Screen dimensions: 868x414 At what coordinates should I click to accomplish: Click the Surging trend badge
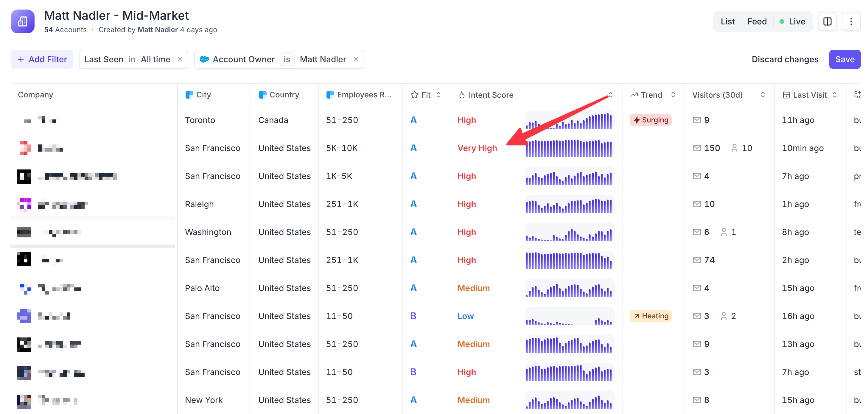point(651,120)
